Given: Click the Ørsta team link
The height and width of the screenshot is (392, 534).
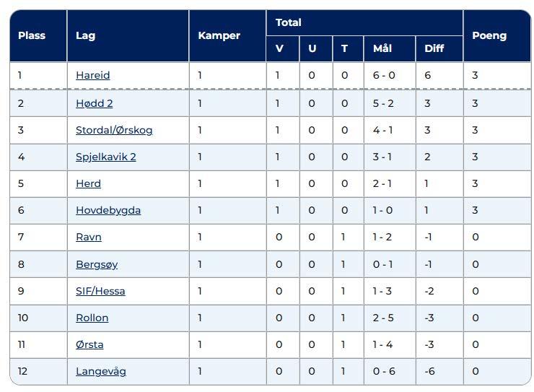Looking at the screenshot, I should (89, 344).
